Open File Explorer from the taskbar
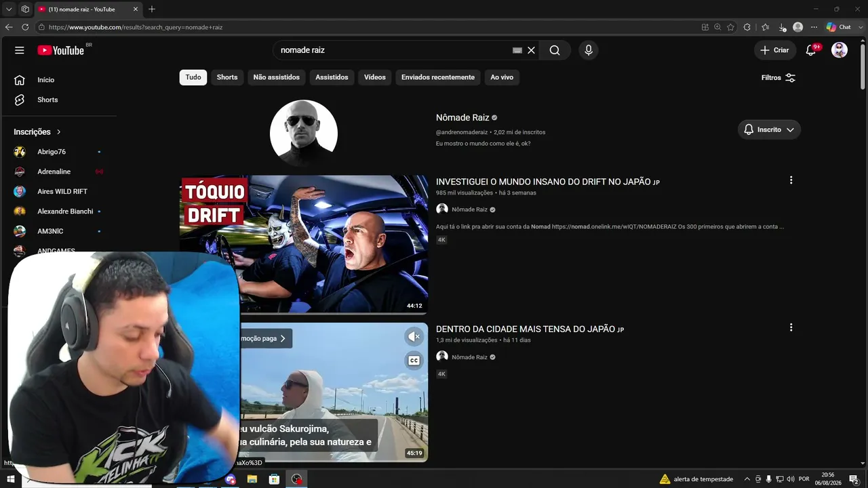 (x=252, y=479)
